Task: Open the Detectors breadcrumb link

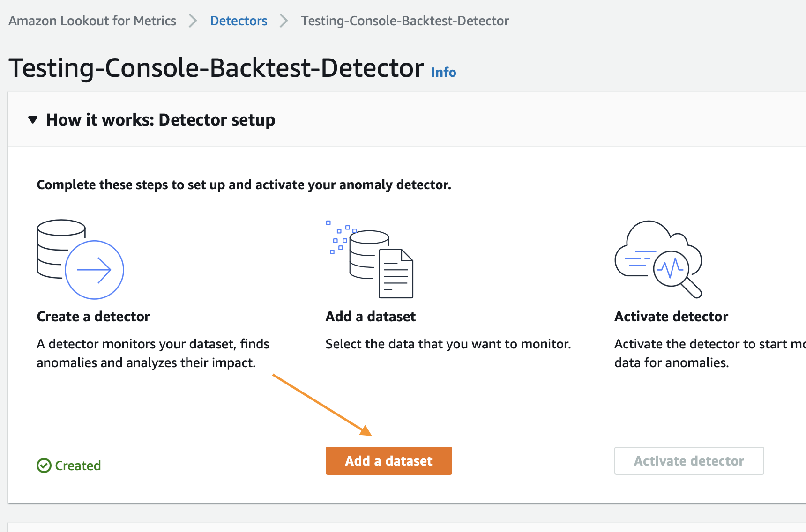Action: tap(239, 21)
